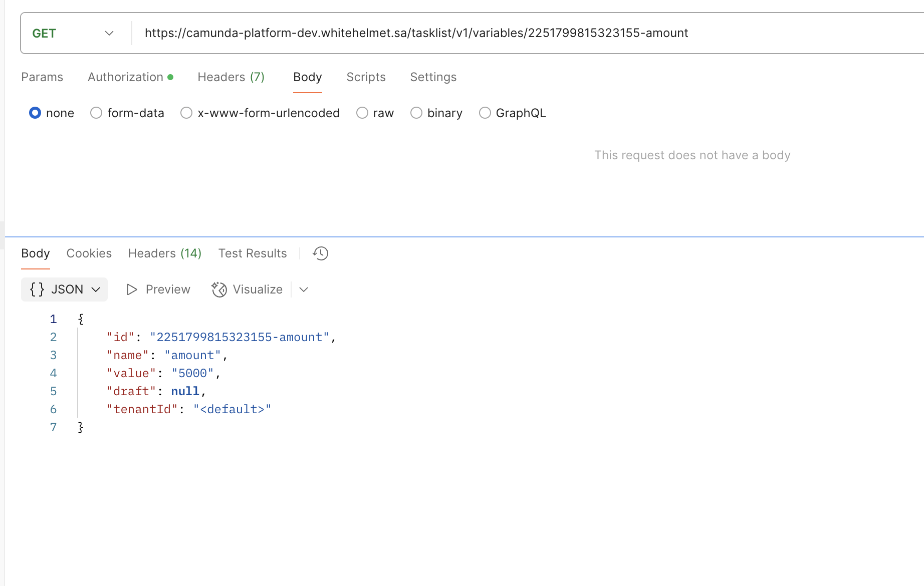Image resolution: width=924 pixels, height=586 pixels.
Task: Click the JSON curly braces icon
Action: coord(37,289)
